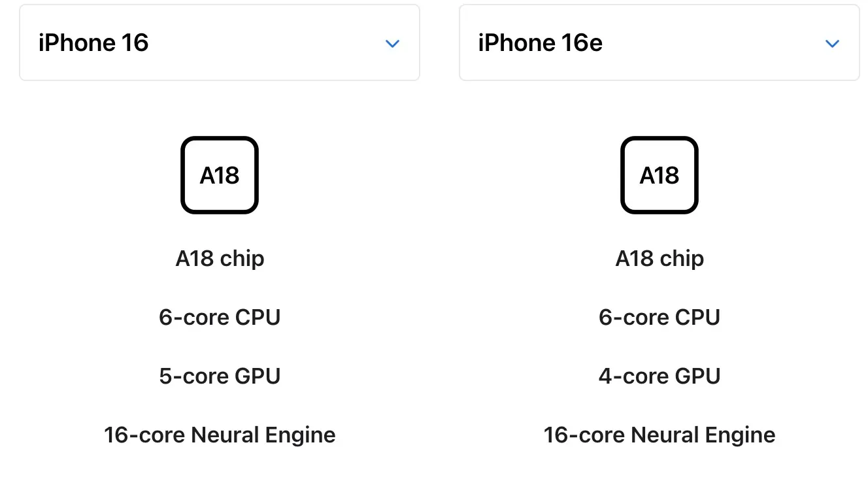Click "16-core Neural Engine" under iPhone 16
This screenshot has height=481, width=868.
(220, 435)
